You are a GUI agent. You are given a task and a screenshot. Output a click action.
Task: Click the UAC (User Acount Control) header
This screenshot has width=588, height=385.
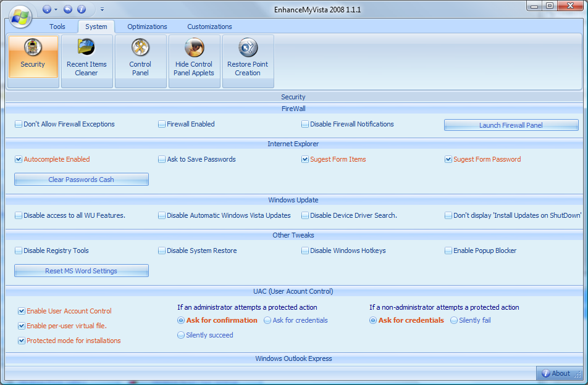tap(293, 291)
